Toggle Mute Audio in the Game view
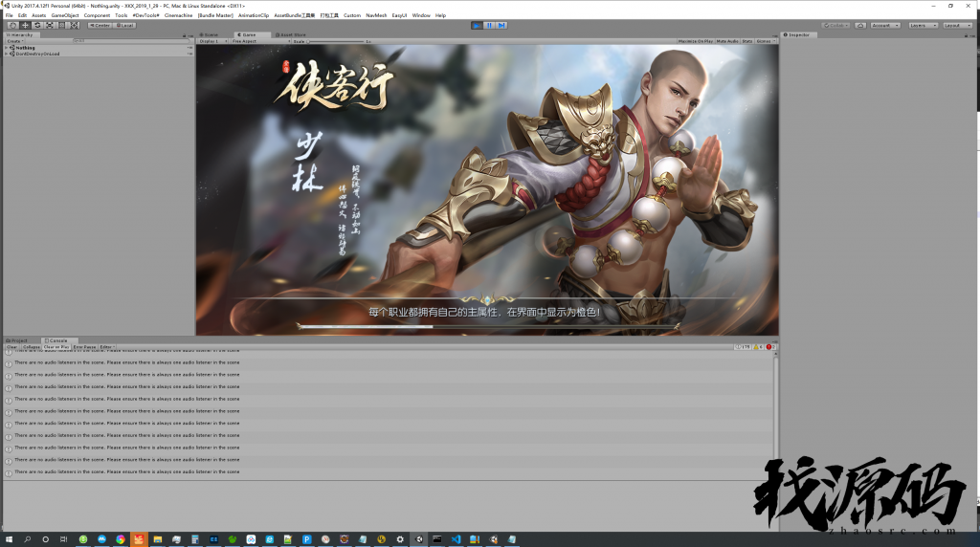 pyautogui.click(x=727, y=41)
